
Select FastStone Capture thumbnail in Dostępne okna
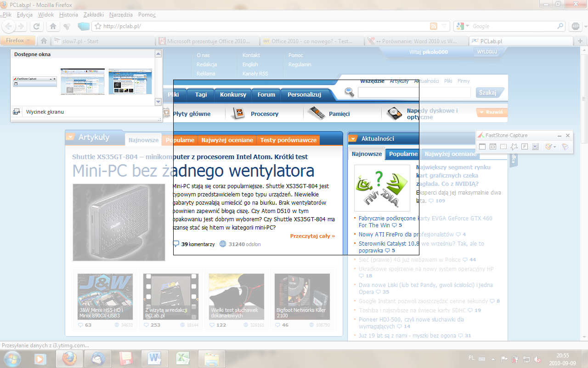click(x=34, y=82)
